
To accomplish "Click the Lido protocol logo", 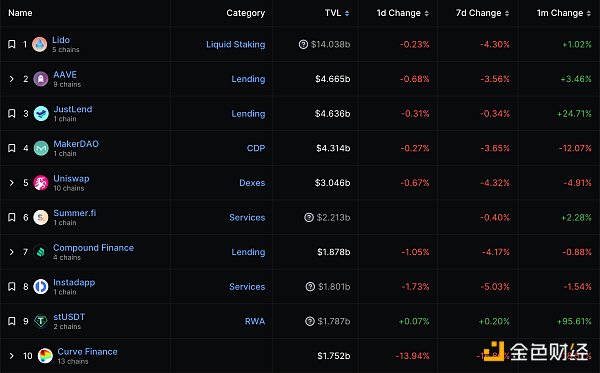I will click(x=39, y=44).
